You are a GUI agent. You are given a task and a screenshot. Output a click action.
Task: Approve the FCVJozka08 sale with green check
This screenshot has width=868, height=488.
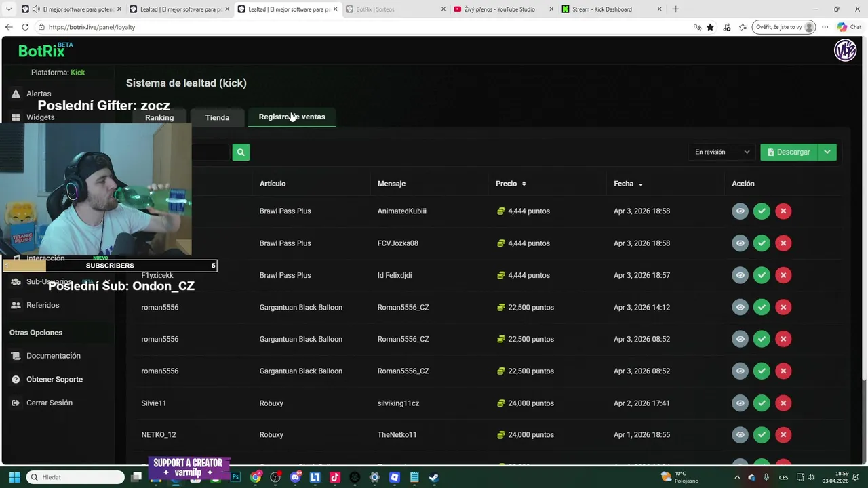tap(762, 243)
